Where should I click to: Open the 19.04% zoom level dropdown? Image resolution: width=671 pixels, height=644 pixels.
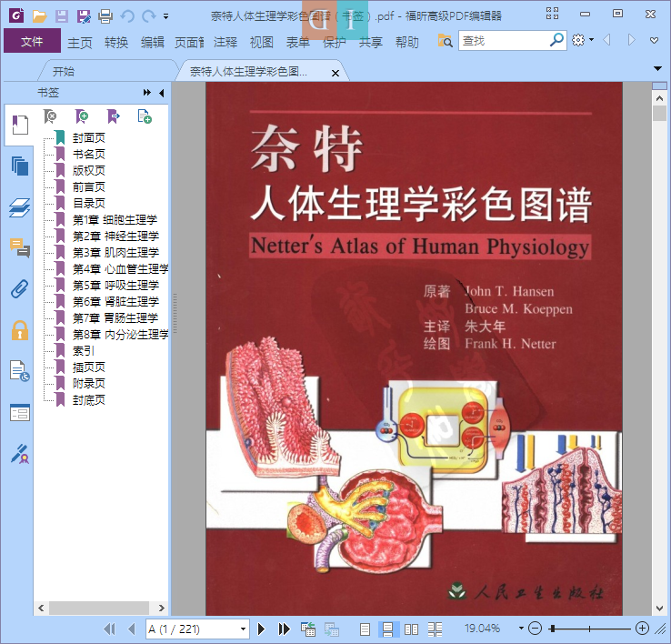pyautogui.click(x=521, y=629)
